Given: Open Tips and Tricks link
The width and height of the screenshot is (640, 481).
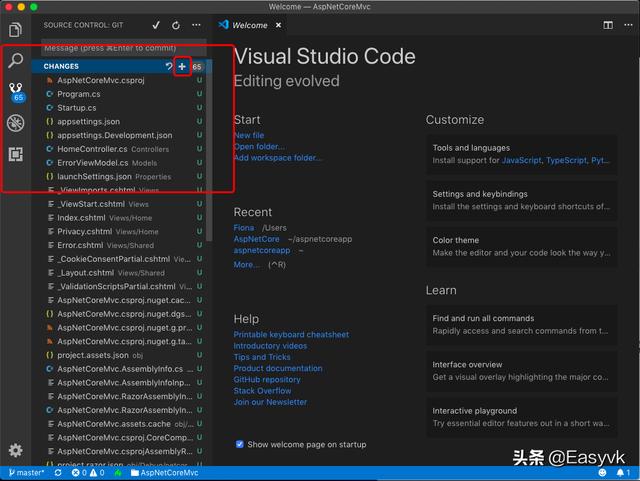Looking at the screenshot, I should coord(262,357).
